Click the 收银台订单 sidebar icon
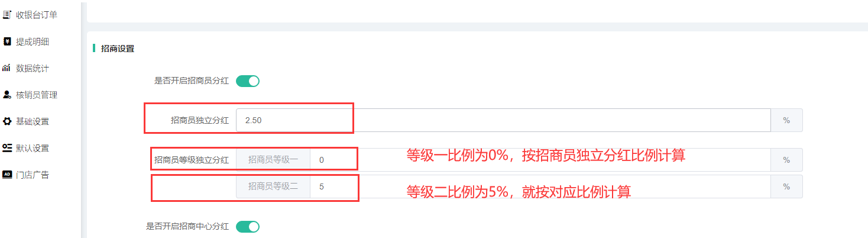This screenshot has width=868, height=238. click(x=7, y=15)
